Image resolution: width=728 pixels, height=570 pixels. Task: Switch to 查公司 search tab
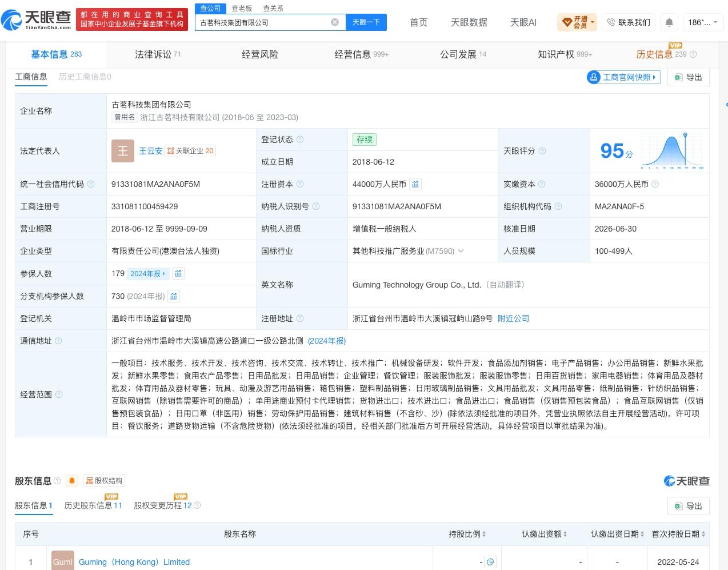coord(210,8)
